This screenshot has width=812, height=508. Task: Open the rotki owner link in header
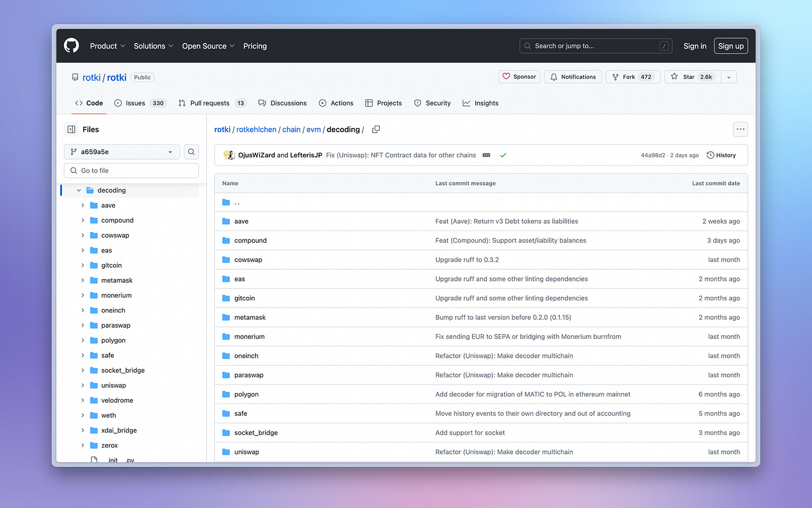(x=91, y=78)
